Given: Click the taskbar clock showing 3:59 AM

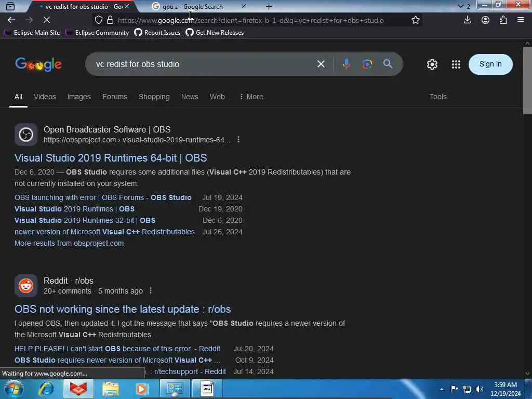Looking at the screenshot, I should [x=506, y=389].
